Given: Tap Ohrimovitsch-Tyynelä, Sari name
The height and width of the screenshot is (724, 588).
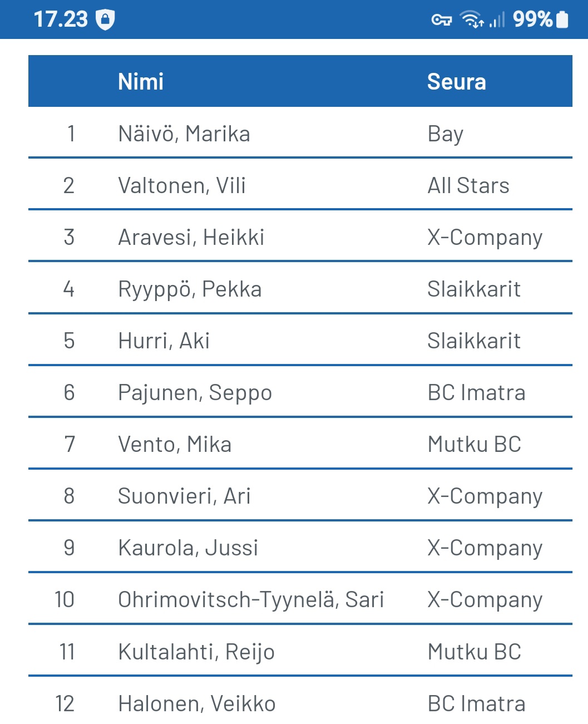Looking at the screenshot, I should 251,599.
